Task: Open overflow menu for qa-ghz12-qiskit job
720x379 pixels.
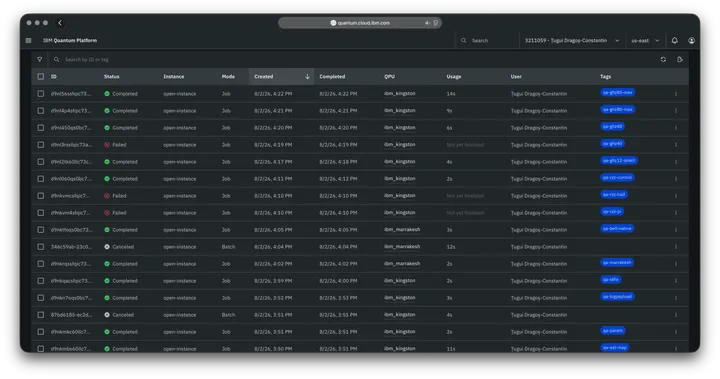Action: [676, 162]
